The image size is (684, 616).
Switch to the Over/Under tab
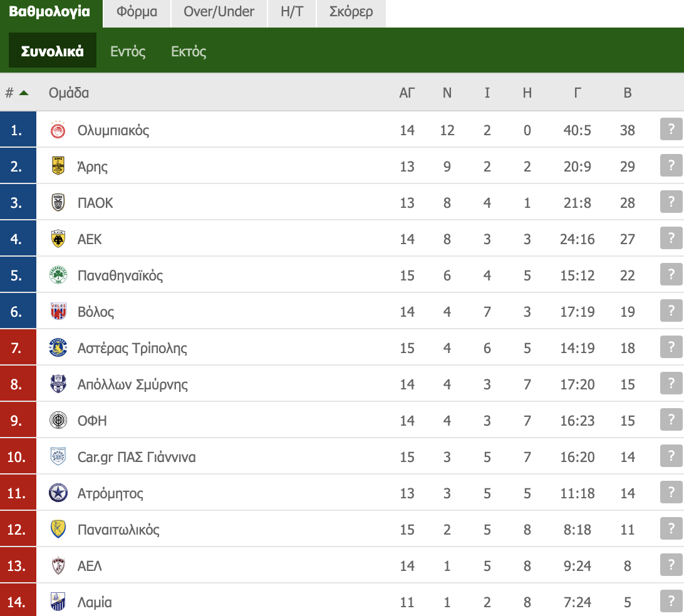[219, 12]
